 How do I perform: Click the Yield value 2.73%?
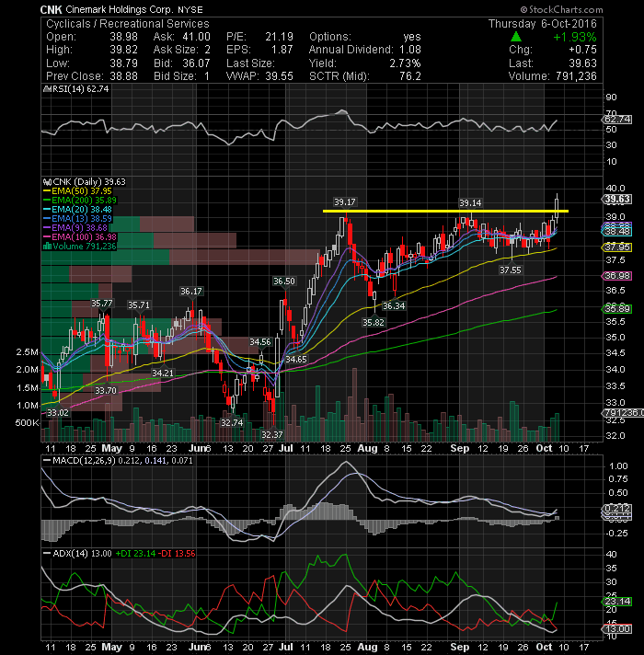coord(405,63)
